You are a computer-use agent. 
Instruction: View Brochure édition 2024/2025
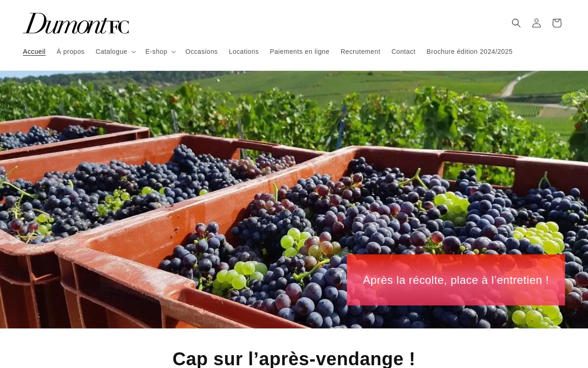(469, 52)
